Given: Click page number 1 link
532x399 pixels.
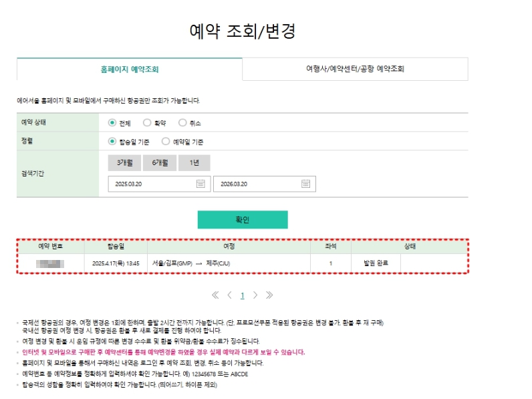Looking at the screenshot, I should 242,295.
